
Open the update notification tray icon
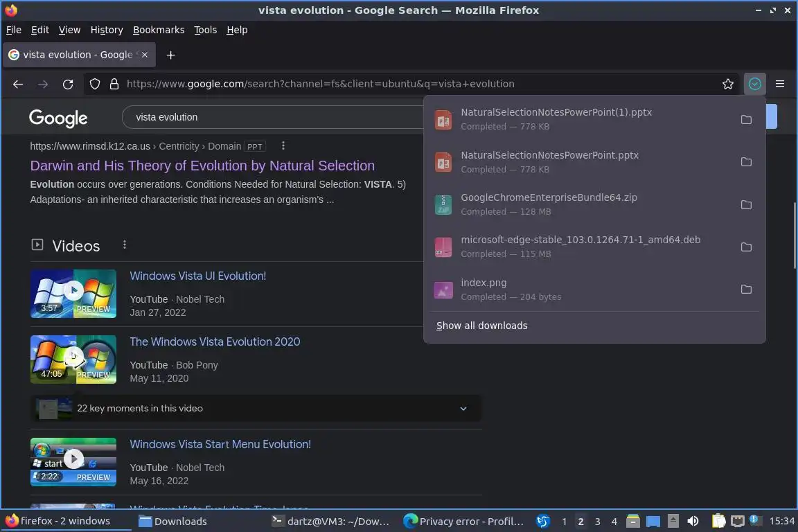click(x=756, y=520)
